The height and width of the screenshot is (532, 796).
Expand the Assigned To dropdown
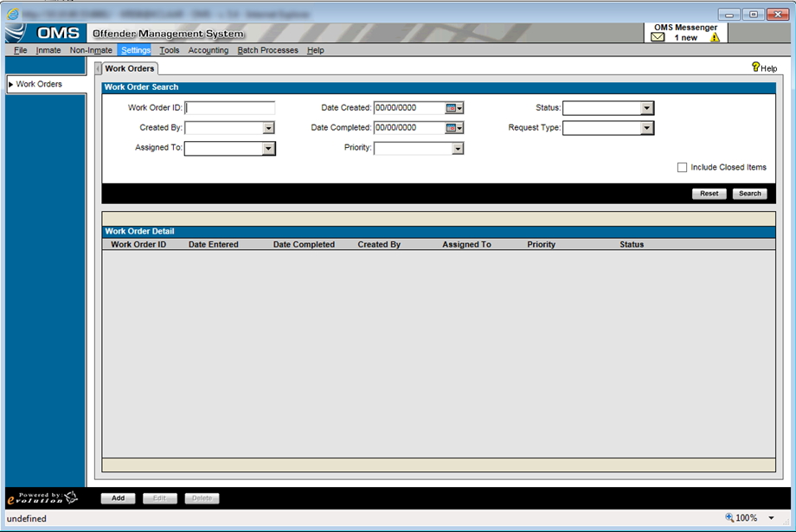pos(268,149)
